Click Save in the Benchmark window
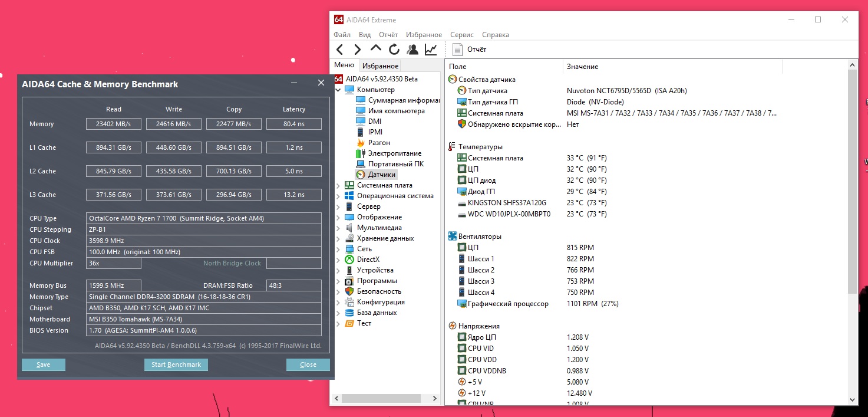 pyautogui.click(x=44, y=365)
